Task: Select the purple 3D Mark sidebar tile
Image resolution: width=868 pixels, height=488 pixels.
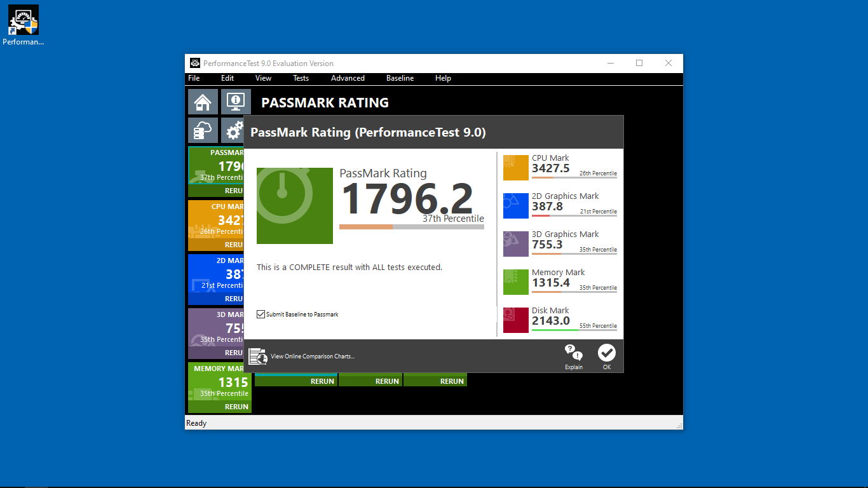Action: pyautogui.click(x=216, y=334)
